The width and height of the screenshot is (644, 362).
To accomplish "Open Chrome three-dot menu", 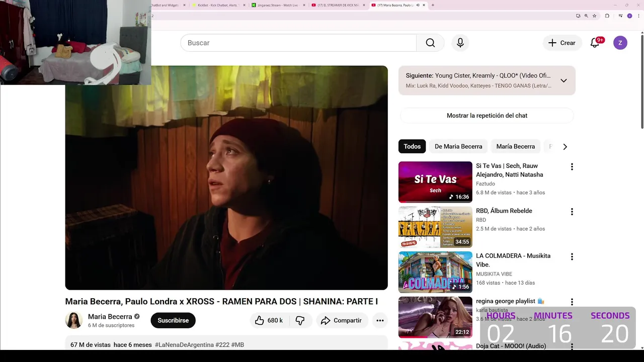I will [x=638, y=16].
